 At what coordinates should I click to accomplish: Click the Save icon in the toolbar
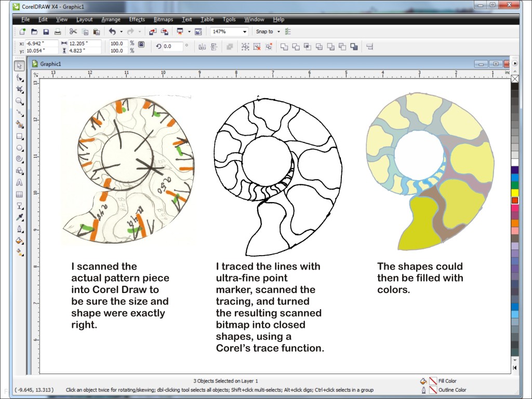(x=46, y=32)
